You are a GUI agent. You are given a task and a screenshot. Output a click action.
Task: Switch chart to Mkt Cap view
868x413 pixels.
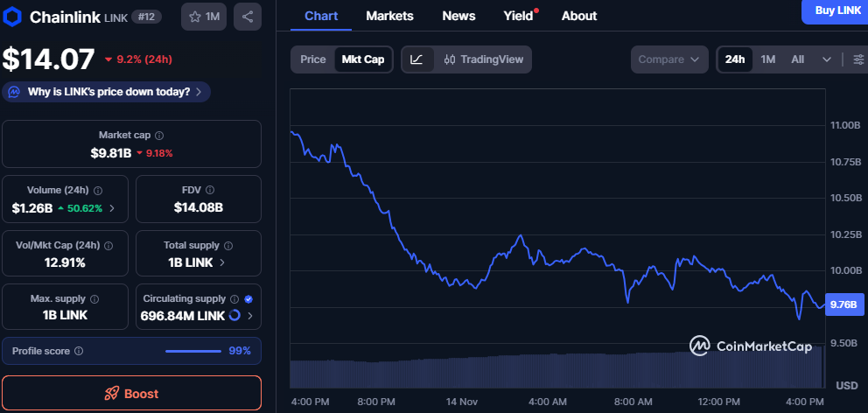[x=363, y=59]
